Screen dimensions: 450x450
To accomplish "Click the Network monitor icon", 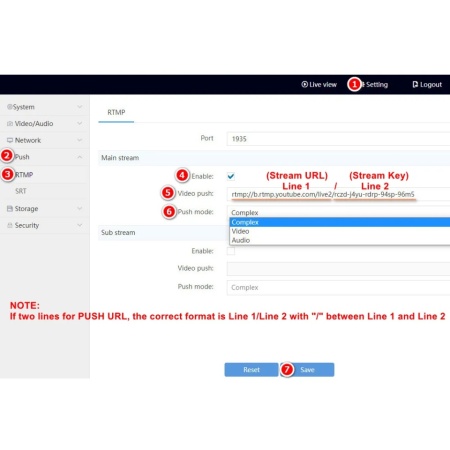I will 10,140.
